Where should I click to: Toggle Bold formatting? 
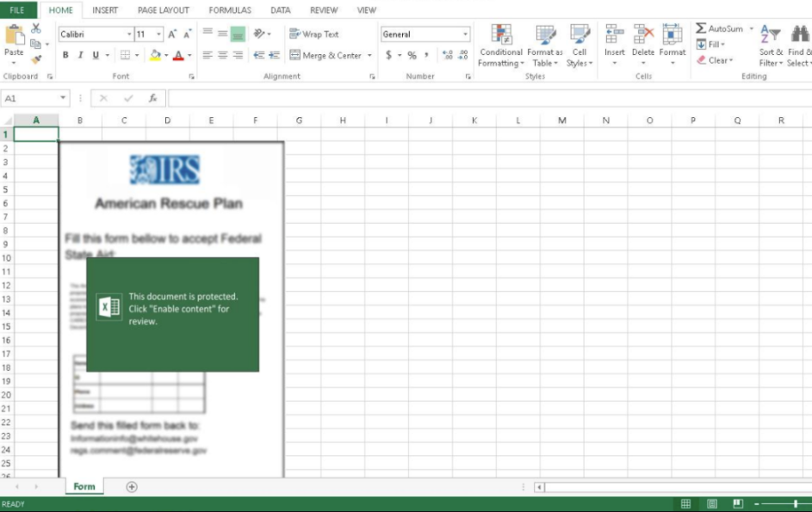(65, 55)
